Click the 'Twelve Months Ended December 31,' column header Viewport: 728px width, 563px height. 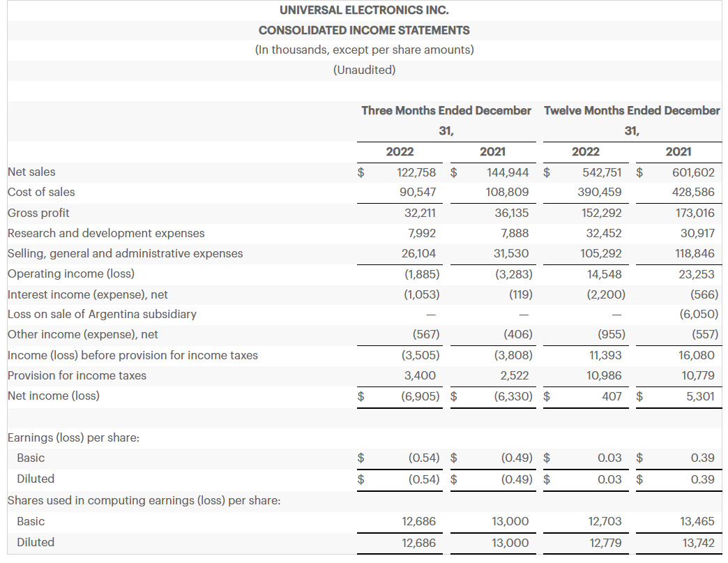pyautogui.click(x=632, y=120)
